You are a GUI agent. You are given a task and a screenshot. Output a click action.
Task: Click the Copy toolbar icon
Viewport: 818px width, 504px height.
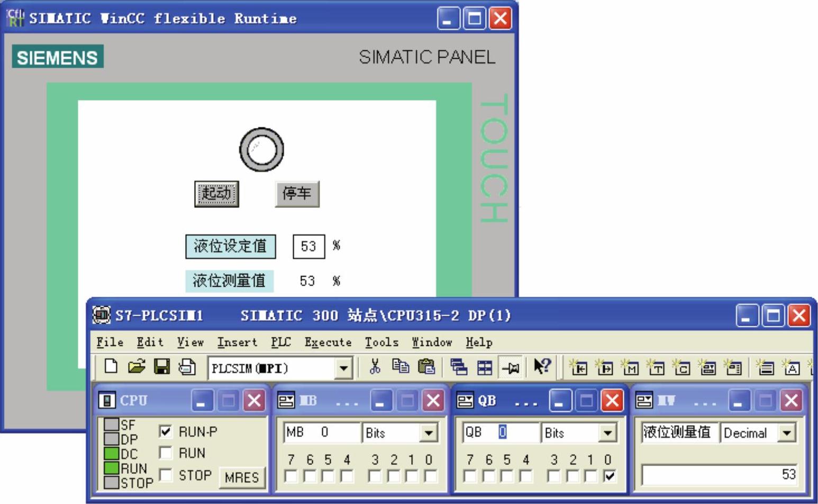[400, 366]
